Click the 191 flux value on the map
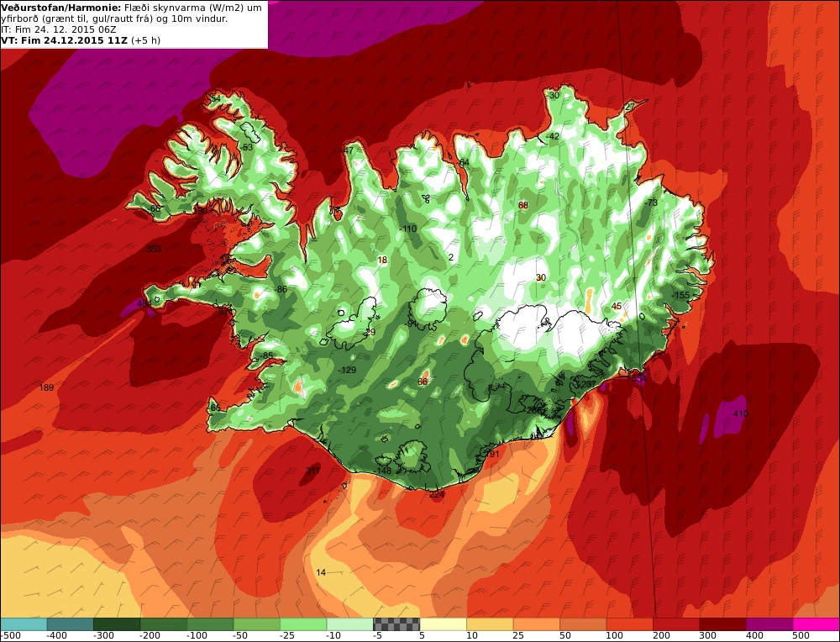The width and height of the screenshot is (840, 642). (x=491, y=454)
